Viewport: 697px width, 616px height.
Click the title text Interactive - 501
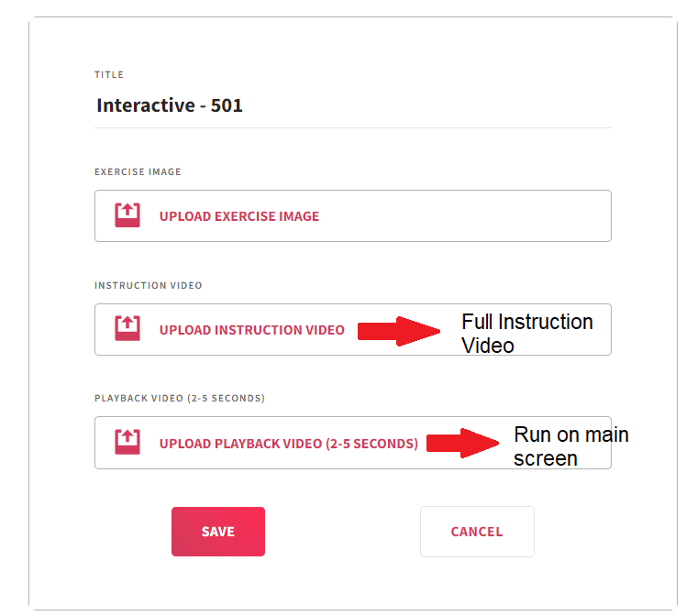coord(170,105)
